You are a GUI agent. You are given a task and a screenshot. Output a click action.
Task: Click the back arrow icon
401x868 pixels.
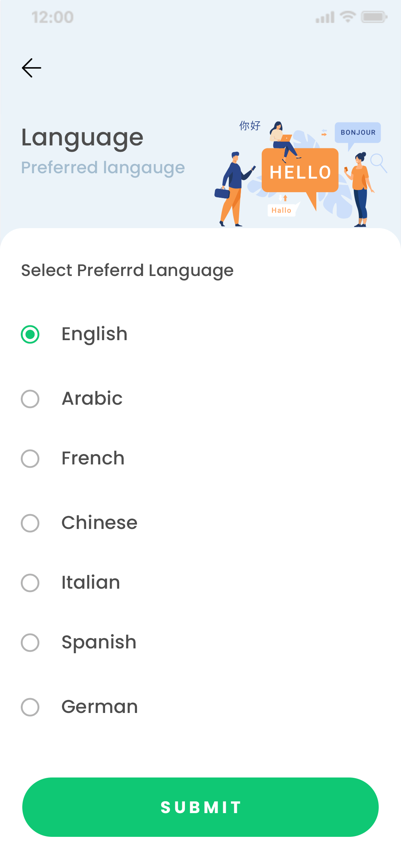(31, 68)
